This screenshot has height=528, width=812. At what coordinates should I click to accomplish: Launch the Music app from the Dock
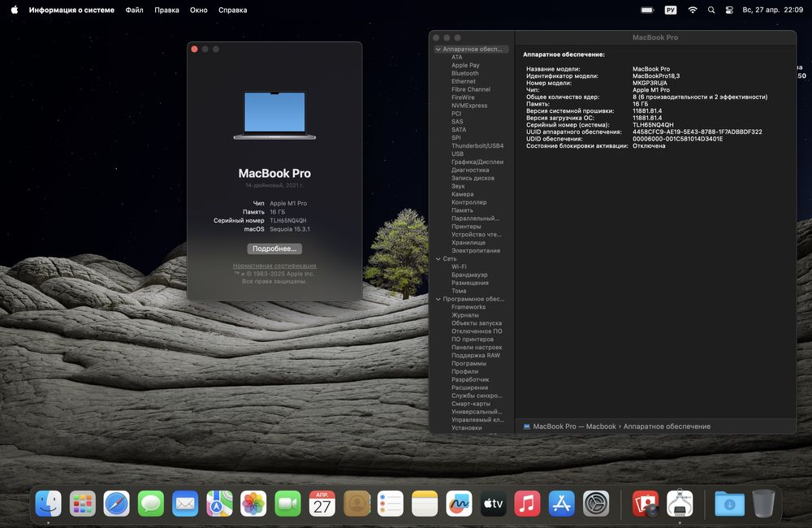point(527,503)
